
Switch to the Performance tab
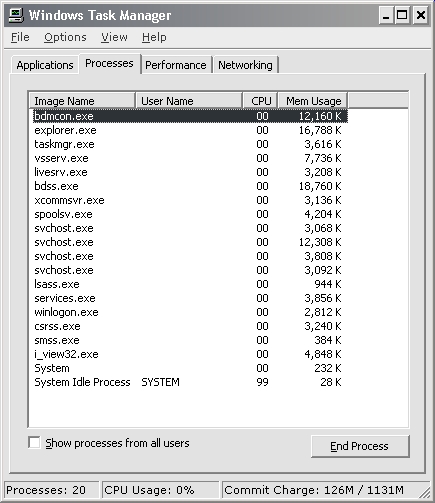(x=176, y=65)
